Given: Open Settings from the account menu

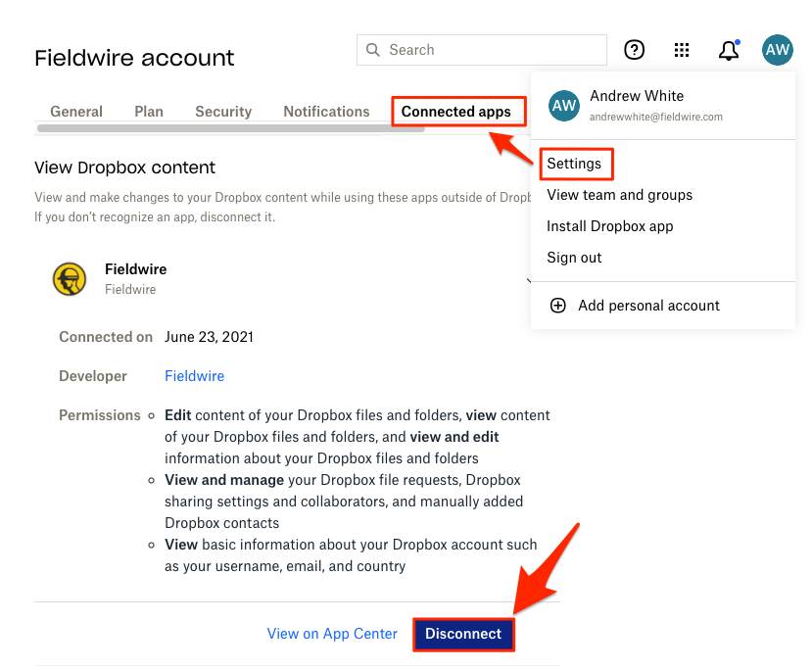Looking at the screenshot, I should click(576, 163).
